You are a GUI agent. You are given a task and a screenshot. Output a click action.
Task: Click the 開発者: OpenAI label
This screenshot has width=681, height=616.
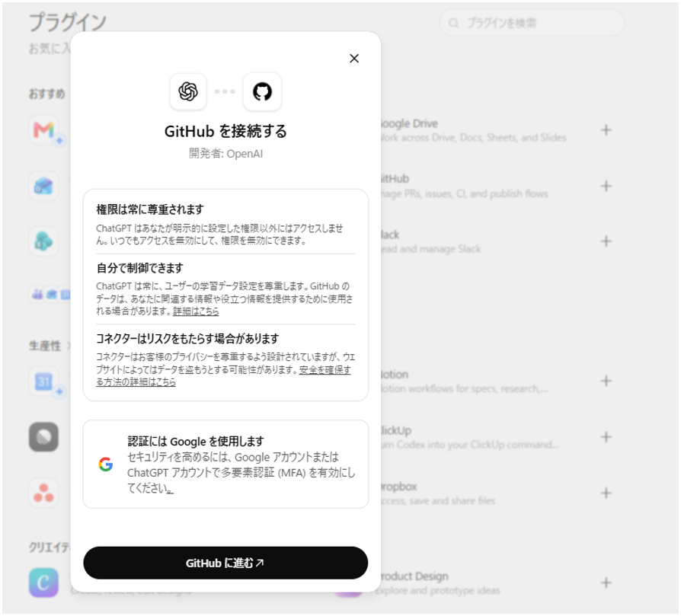(225, 154)
